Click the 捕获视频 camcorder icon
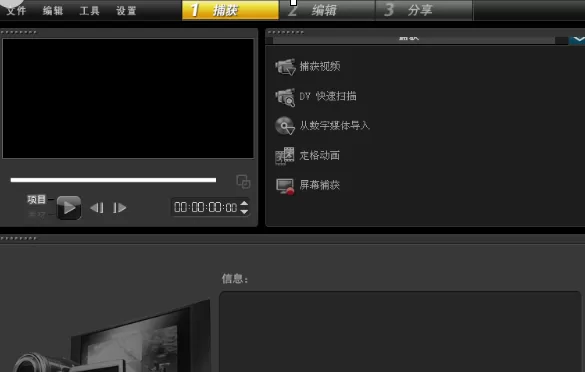Screen dimensions: 585x372 coord(285,67)
